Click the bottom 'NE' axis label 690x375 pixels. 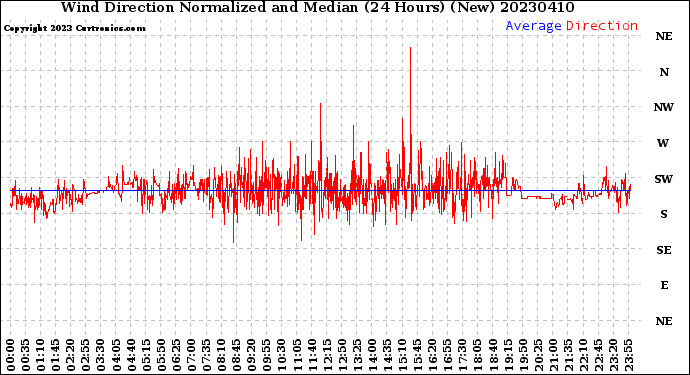[x=664, y=321]
